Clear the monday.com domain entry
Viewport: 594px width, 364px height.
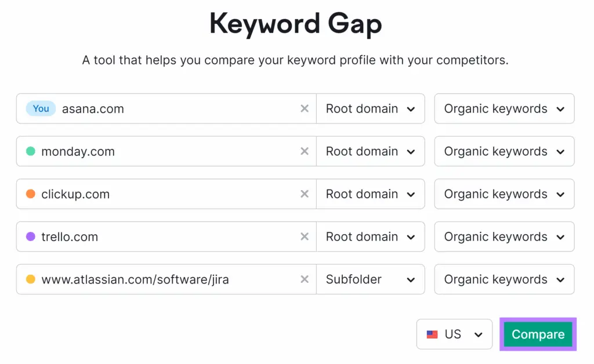[305, 152]
